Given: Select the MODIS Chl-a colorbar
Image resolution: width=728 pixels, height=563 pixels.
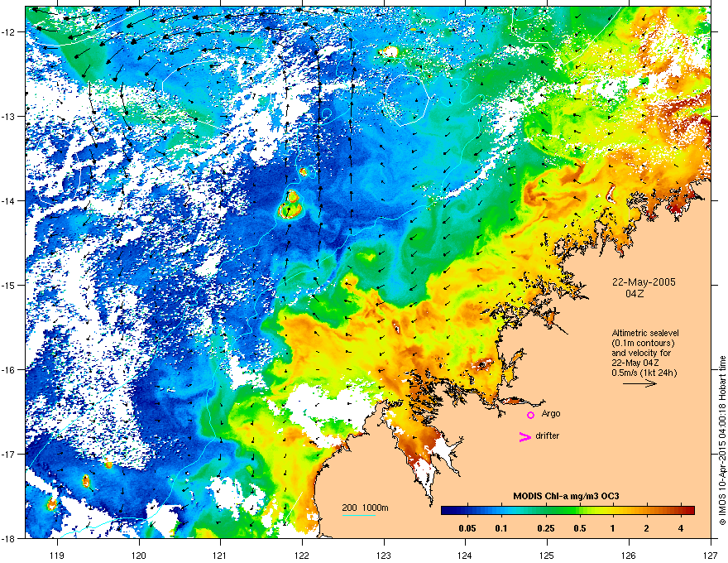Looking at the screenshot, I should point(568,510).
